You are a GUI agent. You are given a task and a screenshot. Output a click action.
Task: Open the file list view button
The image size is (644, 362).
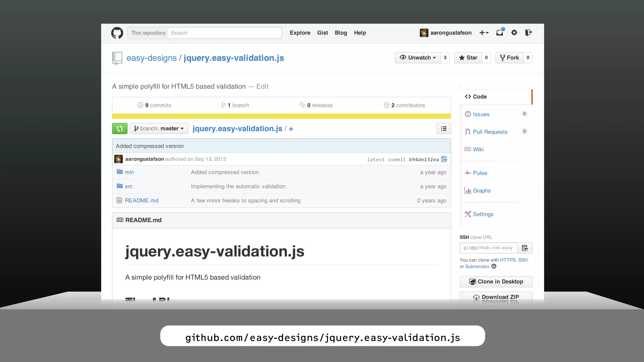(444, 129)
